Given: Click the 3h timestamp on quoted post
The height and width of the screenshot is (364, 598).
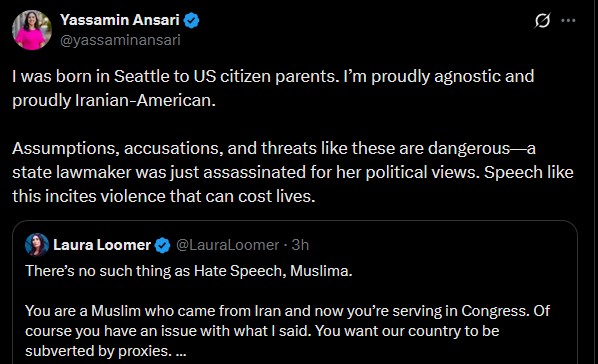Looking at the screenshot, I should (300, 245).
